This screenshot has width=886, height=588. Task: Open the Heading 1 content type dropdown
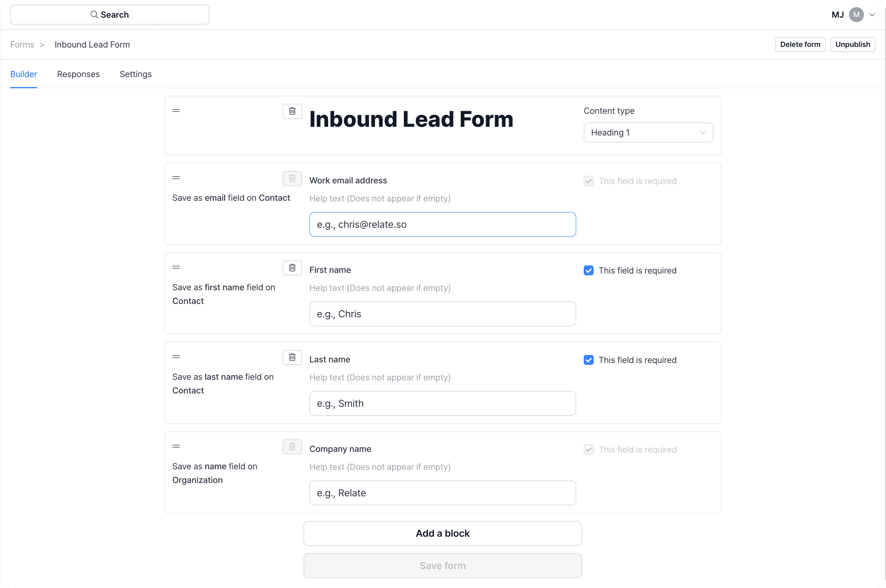[x=648, y=132]
